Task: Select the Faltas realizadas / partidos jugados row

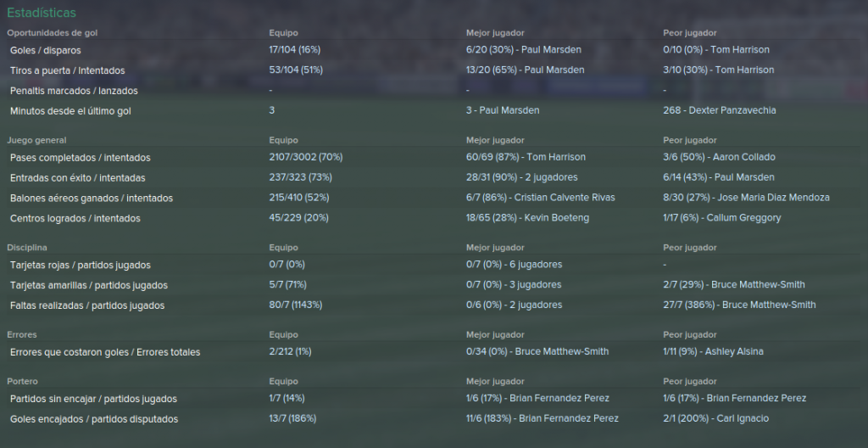Action: click(x=434, y=305)
